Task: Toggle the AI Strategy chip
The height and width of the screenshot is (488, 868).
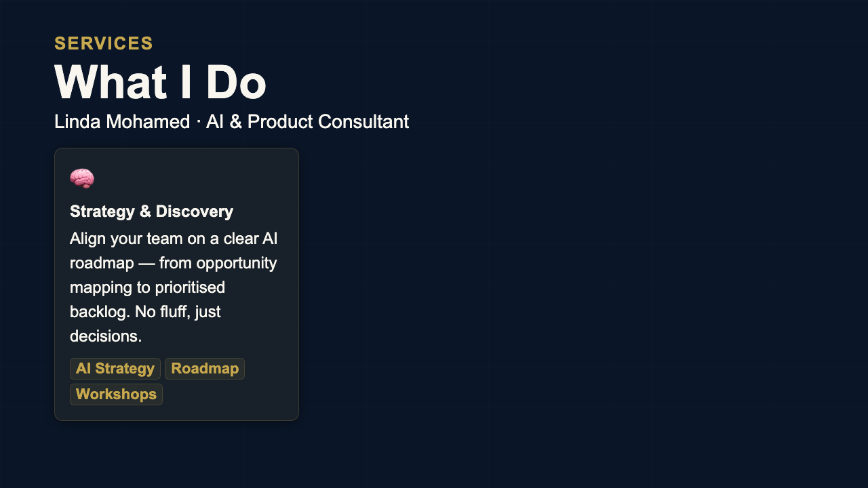Action: tap(115, 368)
